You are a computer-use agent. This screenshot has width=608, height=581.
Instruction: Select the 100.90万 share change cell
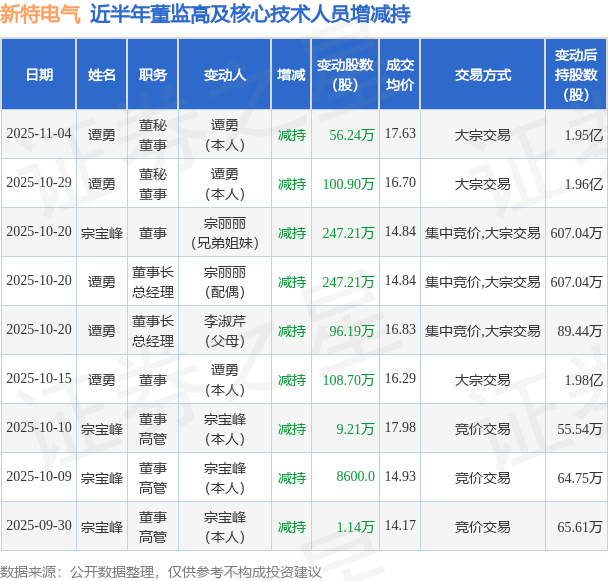(x=345, y=183)
